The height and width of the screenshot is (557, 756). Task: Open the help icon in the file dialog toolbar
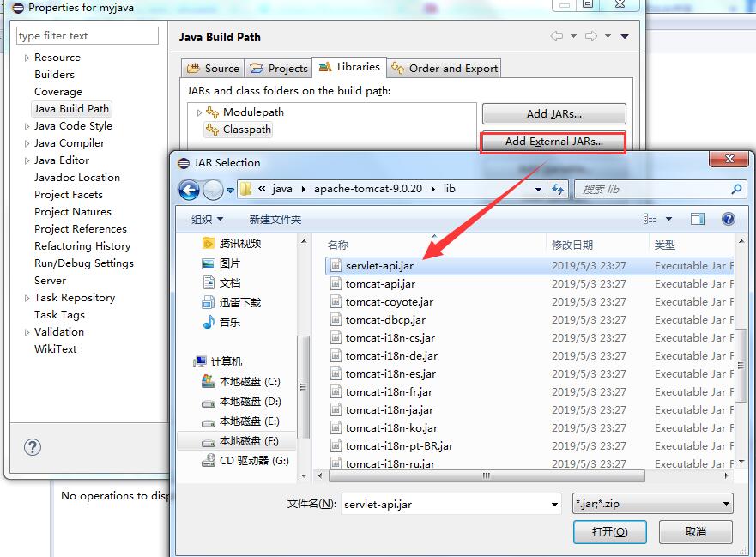728,219
